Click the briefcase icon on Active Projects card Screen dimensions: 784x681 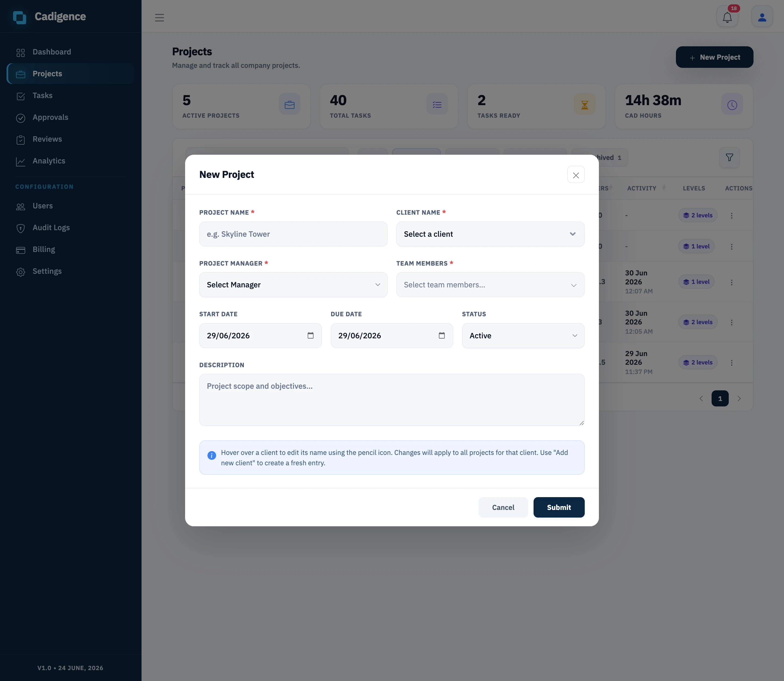click(x=289, y=104)
